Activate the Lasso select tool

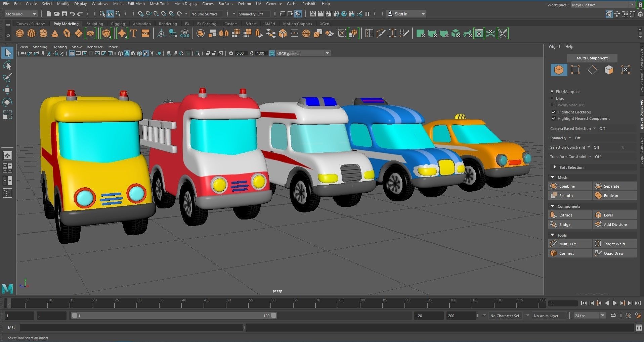[x=7, y=65]
